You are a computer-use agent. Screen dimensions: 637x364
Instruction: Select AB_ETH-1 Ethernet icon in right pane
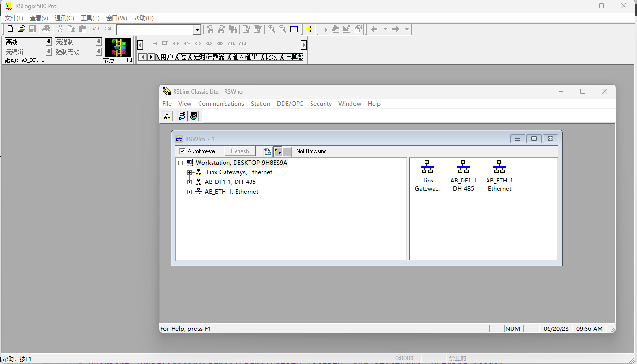pos(499,176)
